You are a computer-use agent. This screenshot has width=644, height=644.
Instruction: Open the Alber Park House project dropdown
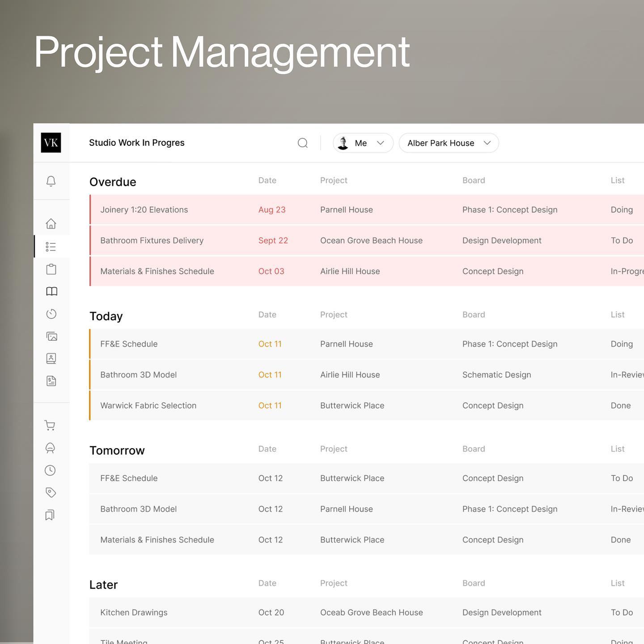[x=449, y=143]
